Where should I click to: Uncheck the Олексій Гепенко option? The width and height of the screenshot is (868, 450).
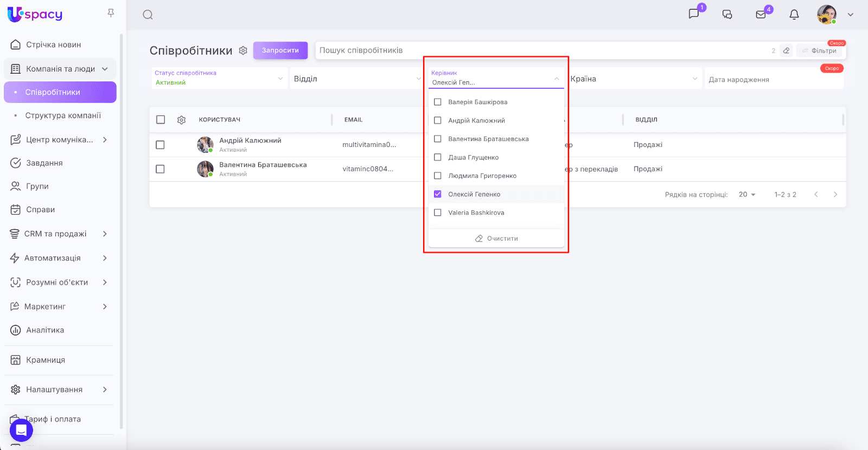[x=438, y=194]
